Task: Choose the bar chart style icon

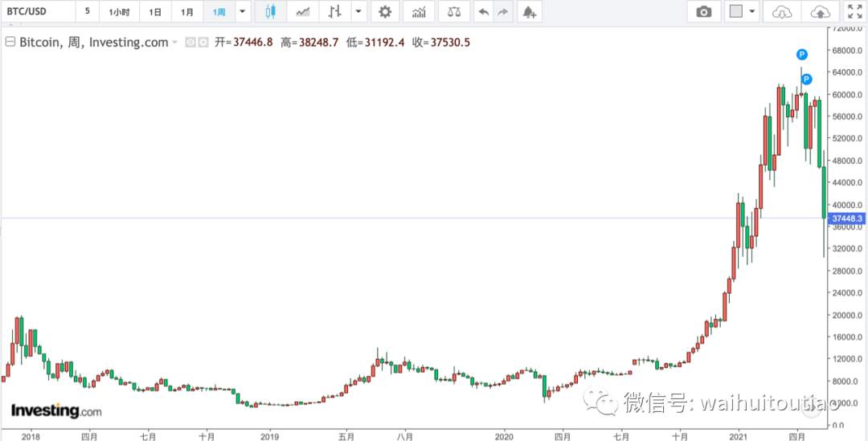Action: pos(335,11)
